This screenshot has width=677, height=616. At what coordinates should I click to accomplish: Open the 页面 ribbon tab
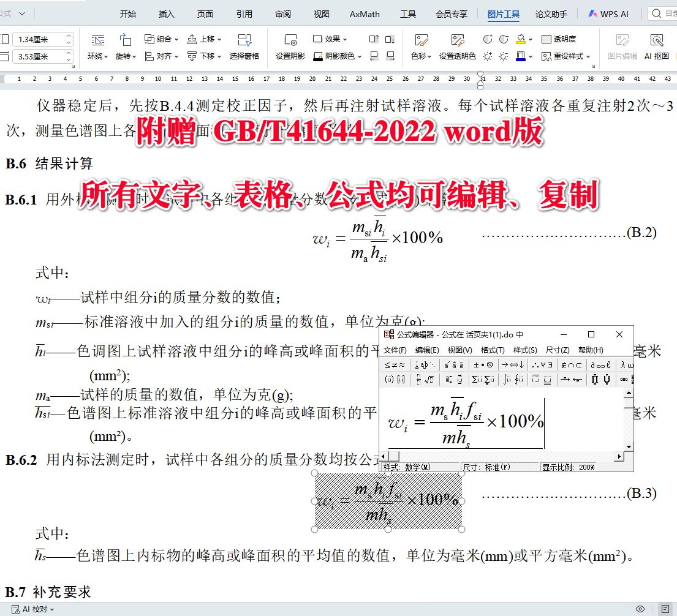tap(205, 14)
